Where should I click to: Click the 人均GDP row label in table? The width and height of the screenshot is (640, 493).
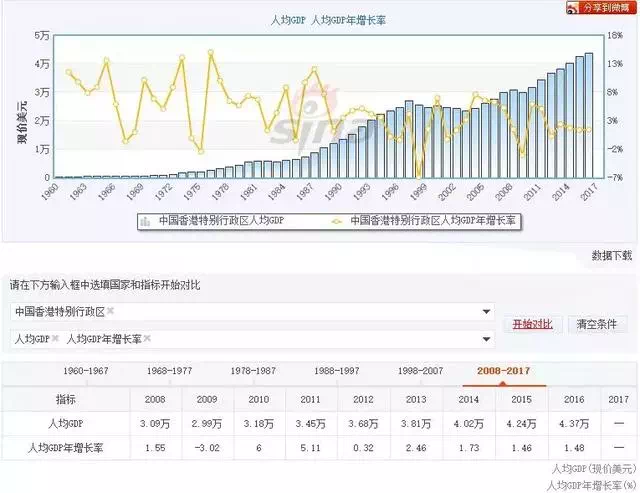tap(66, 424)
